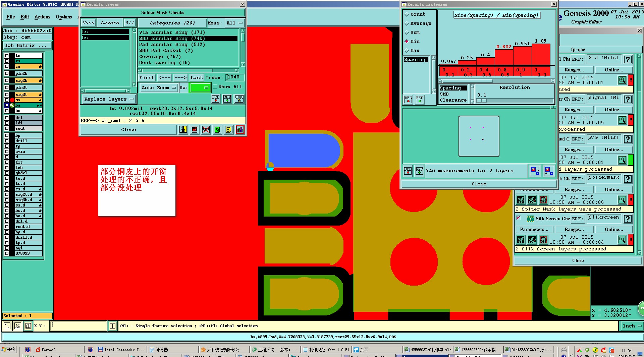Image resolution: width=644 pixels, height=357 pixels.
Task: Toggle the Silk Screen Checks checkbox
Action: coord(519,218)
